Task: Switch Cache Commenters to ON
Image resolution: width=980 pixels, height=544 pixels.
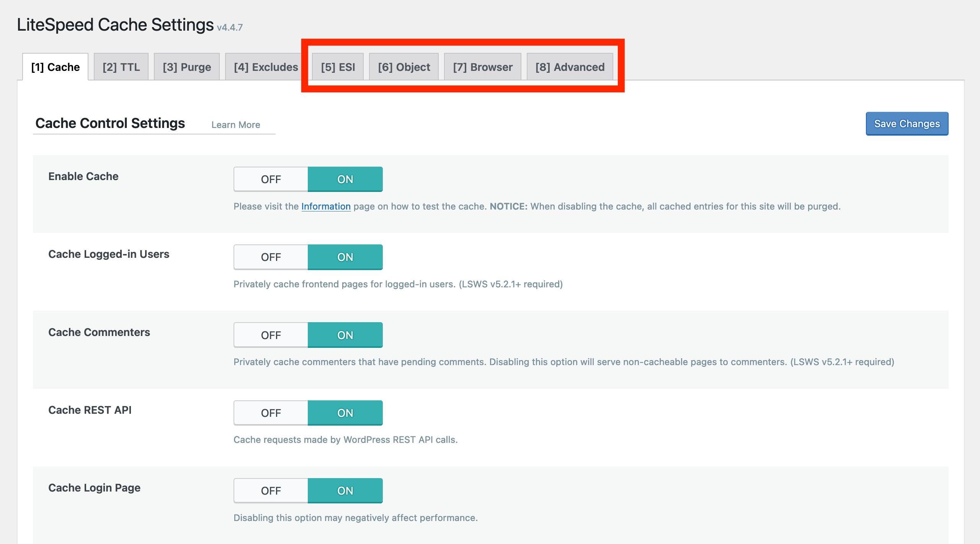Action: pos(345,335)
